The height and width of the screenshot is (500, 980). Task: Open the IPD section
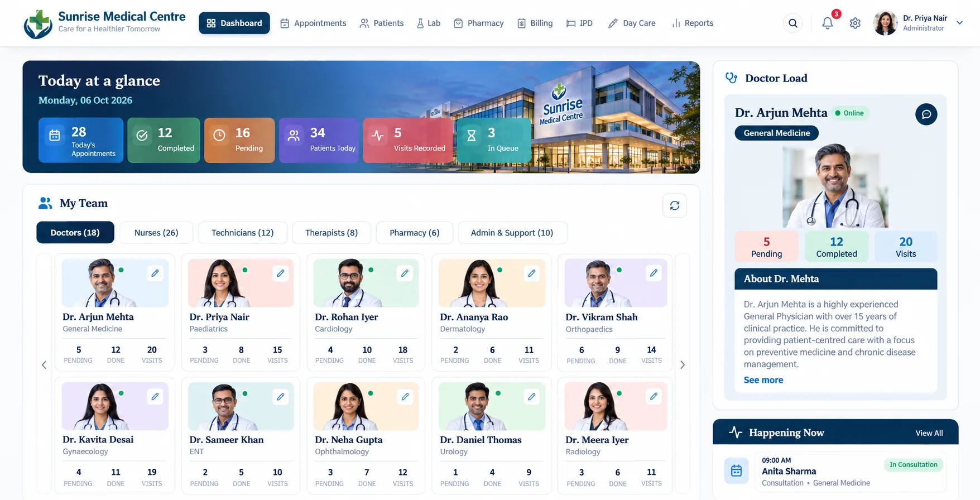(x=579, y=23)
